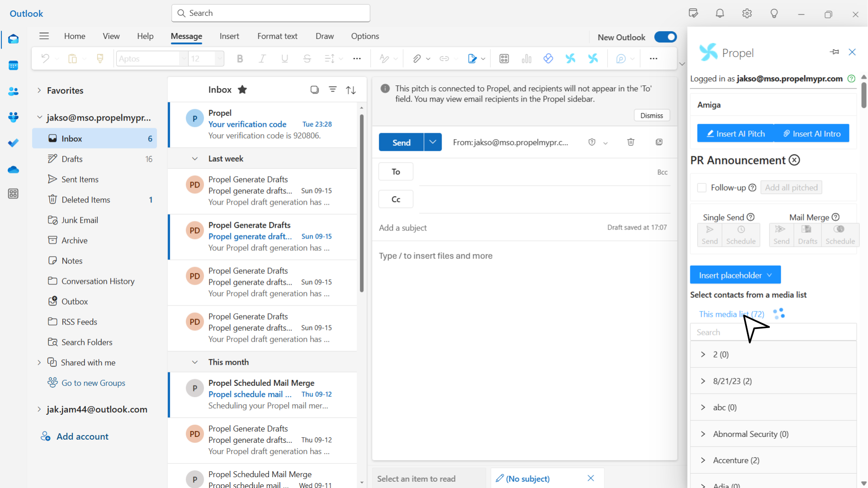Open the Groups icon in left rail
The image size is (868, 488).
13,117
